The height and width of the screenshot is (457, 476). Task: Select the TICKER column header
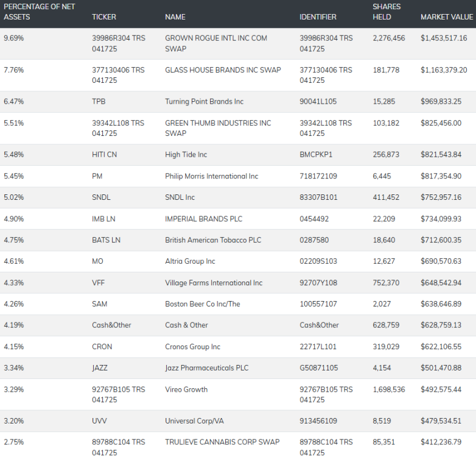(x=104, y=17)
